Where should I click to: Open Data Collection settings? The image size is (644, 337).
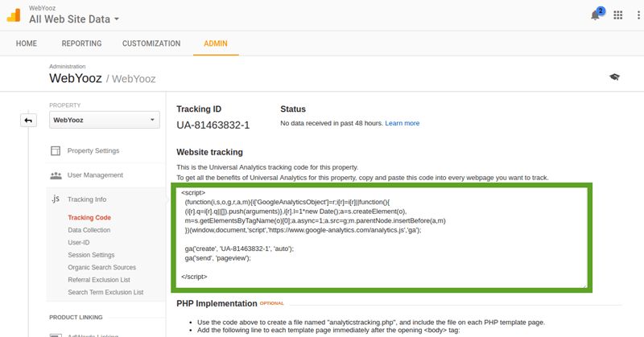point(89,230)
